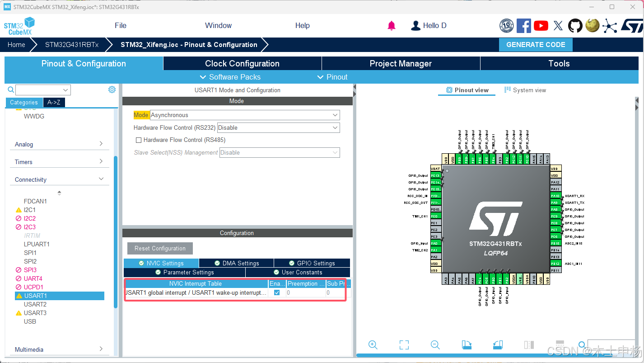Open the 10 years anniversary badge icon

pos(506,26)
